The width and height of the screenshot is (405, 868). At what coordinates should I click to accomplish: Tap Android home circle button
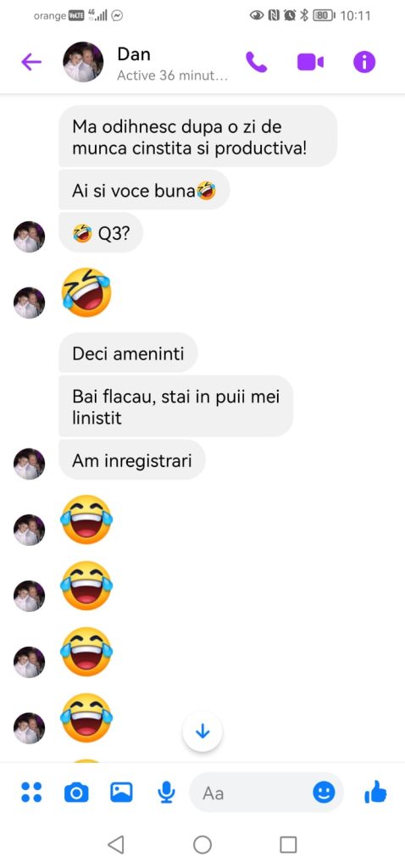click(x=202, y=844)
